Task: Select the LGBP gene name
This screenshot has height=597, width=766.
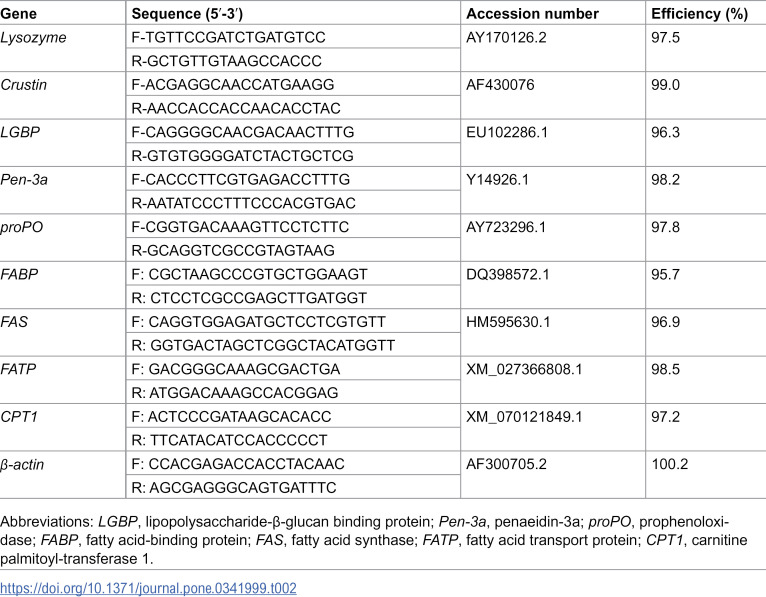Action: pos(20,132)
